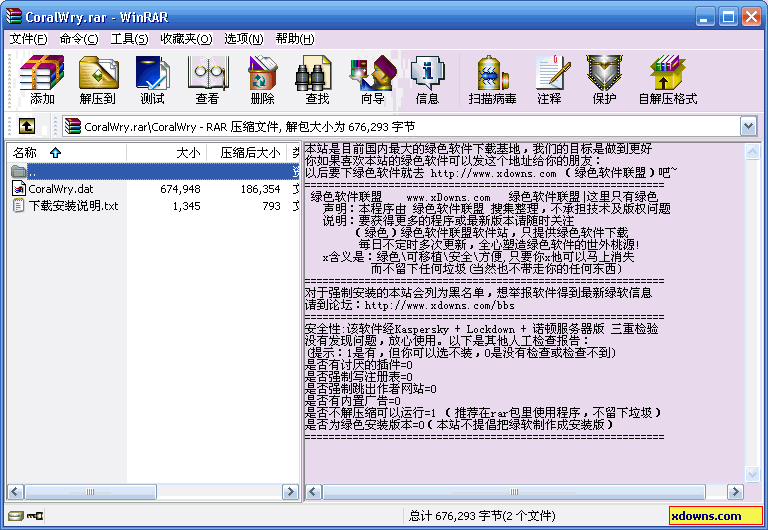Select the parent folder ".." row
768x530 pixels.
pyautogui.click(x=154, y=171)
